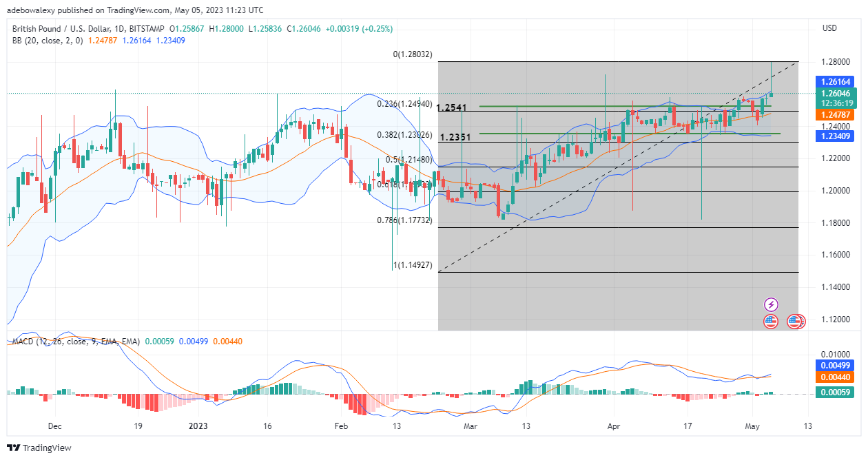Click blue 1.26164 in BB legend
Screen dimensions: 868x460
coord(138,40)
